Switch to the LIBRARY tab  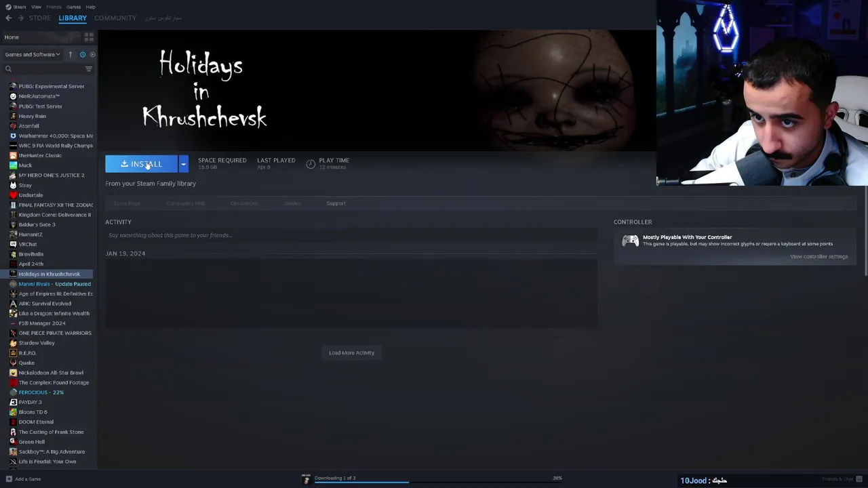tap(73, 18)
